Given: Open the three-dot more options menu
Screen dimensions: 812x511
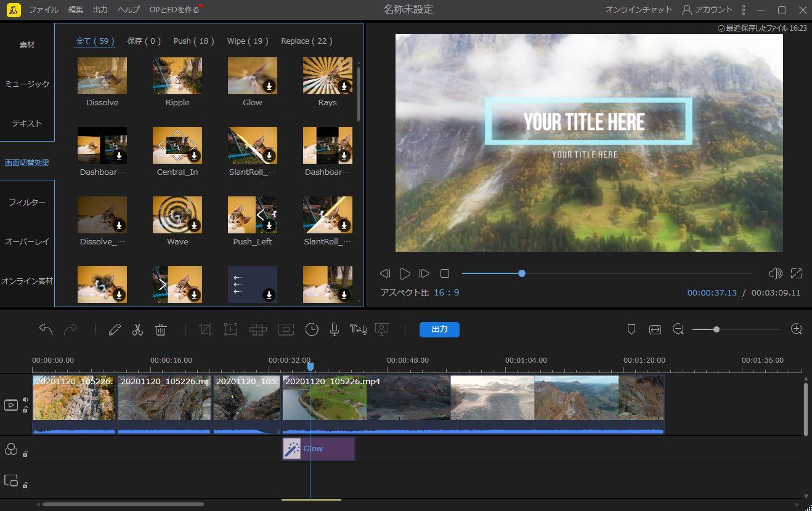Looking at the screenshot, I should (744, 10).
